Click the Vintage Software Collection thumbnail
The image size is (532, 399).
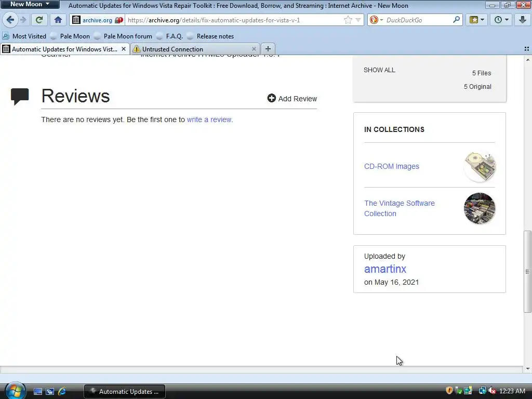point(480,208)
